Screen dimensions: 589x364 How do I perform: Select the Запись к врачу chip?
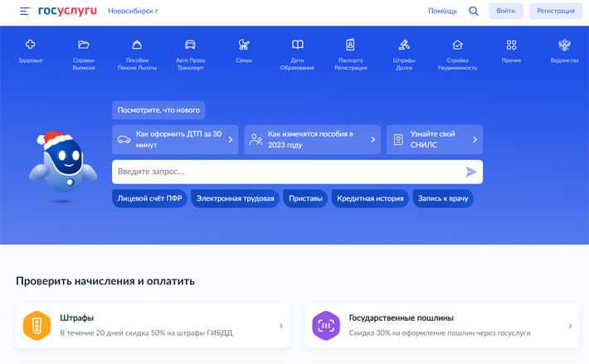pyautogui.click(x=443, y=198)
